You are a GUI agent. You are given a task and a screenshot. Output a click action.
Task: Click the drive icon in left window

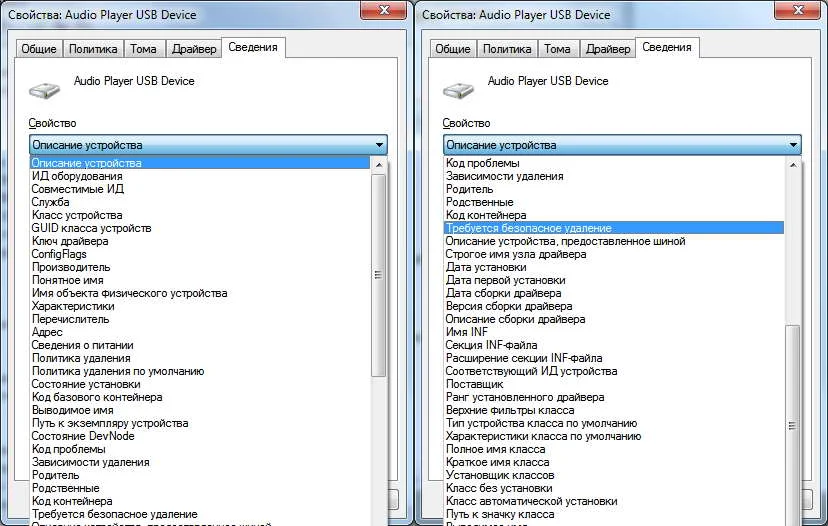(44, 90)
